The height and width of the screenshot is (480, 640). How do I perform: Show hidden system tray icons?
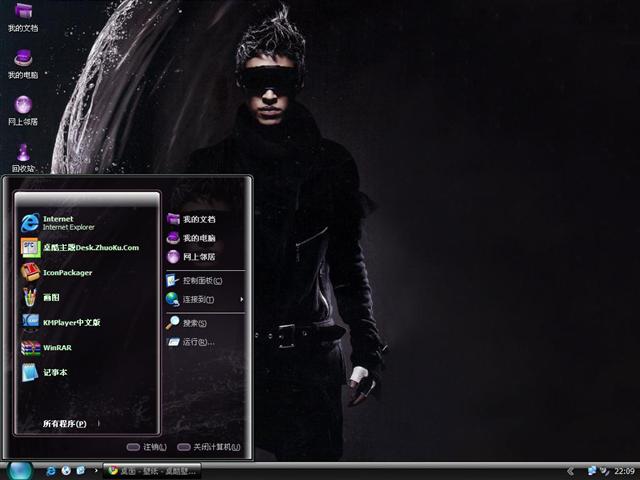pyautogui.click(x=570, y=471)
